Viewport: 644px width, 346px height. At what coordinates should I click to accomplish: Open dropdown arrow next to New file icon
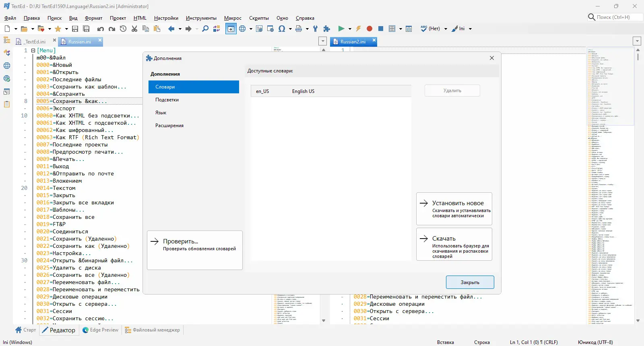pyautogui.click(x=16, y=29)
